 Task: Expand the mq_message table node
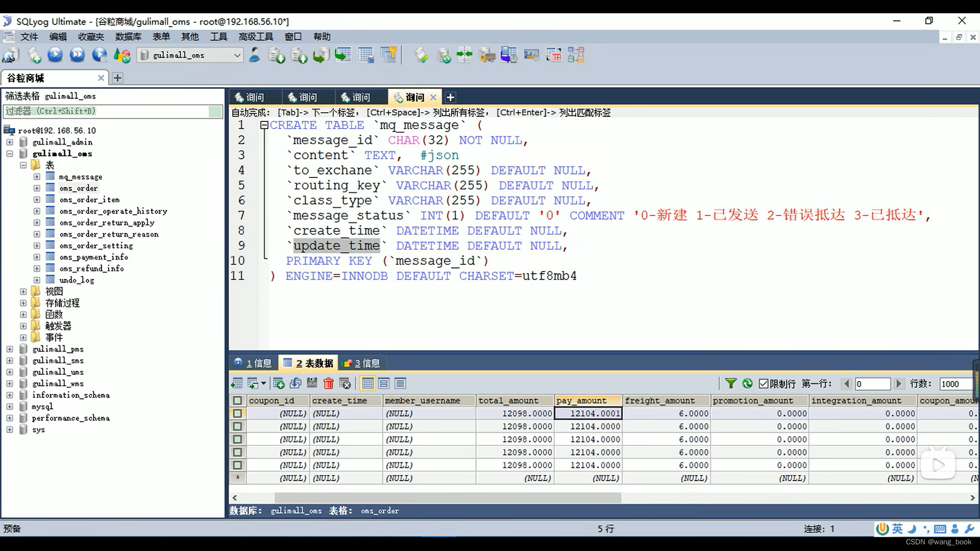coord(37,177)
